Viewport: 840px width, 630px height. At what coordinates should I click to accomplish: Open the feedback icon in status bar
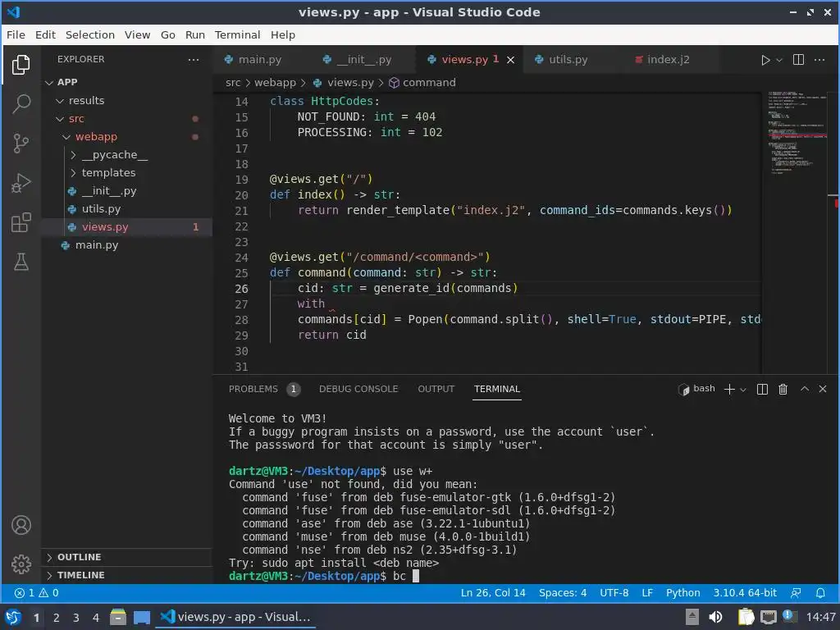[796, 593]
